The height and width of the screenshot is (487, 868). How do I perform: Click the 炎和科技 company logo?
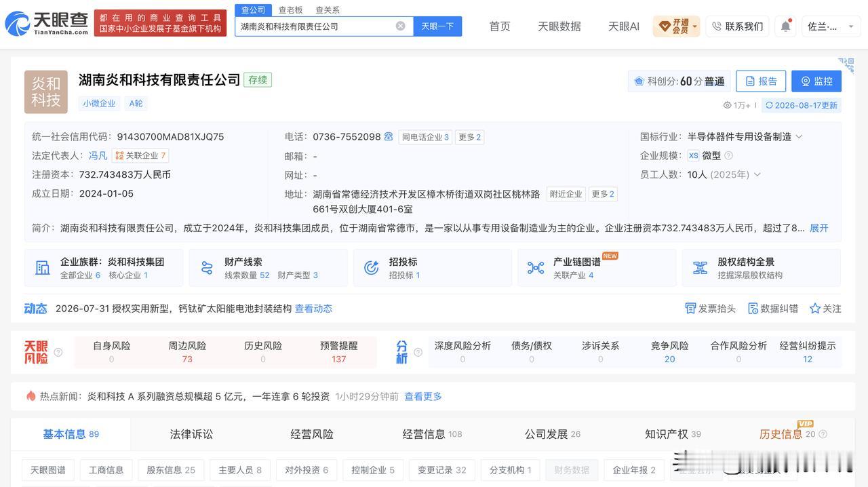46,92
